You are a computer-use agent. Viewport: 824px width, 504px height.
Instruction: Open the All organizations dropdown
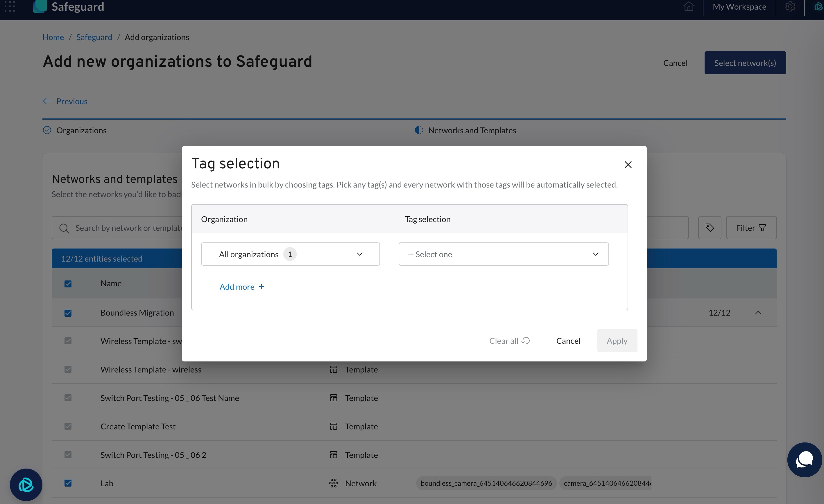[290, 254]
